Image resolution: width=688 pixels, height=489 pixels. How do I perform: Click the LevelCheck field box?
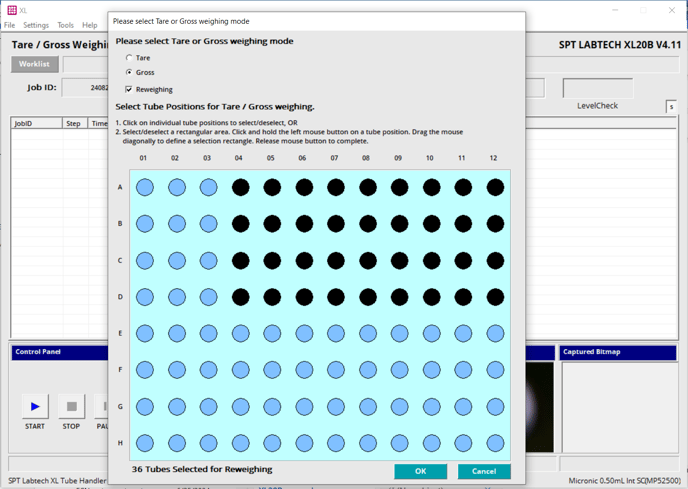598,88
